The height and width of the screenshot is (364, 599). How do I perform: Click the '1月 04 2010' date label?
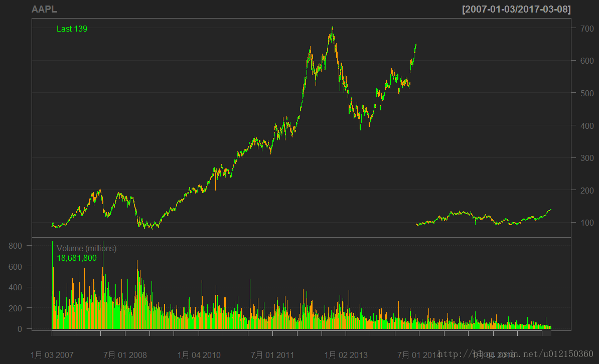click(x=199, y=355)
